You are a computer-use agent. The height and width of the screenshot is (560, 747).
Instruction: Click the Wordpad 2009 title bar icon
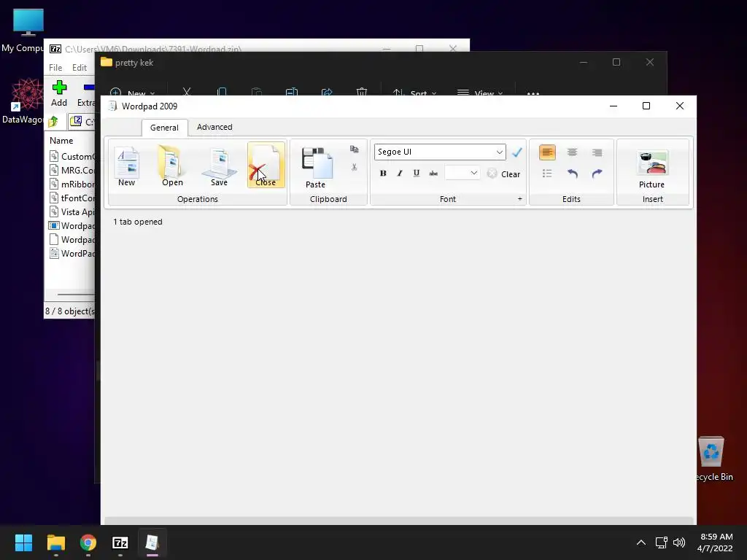click(112, 106)
